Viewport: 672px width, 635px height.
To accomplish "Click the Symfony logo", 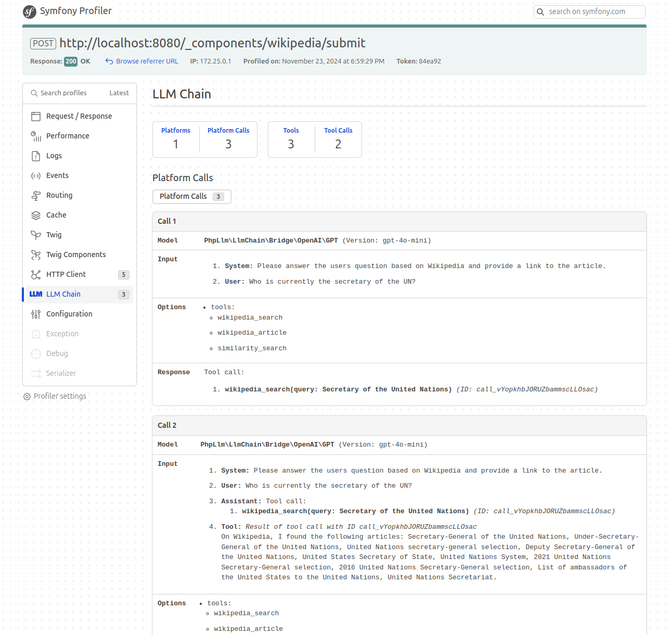I will pyautogui.click(x=29, y=11).
